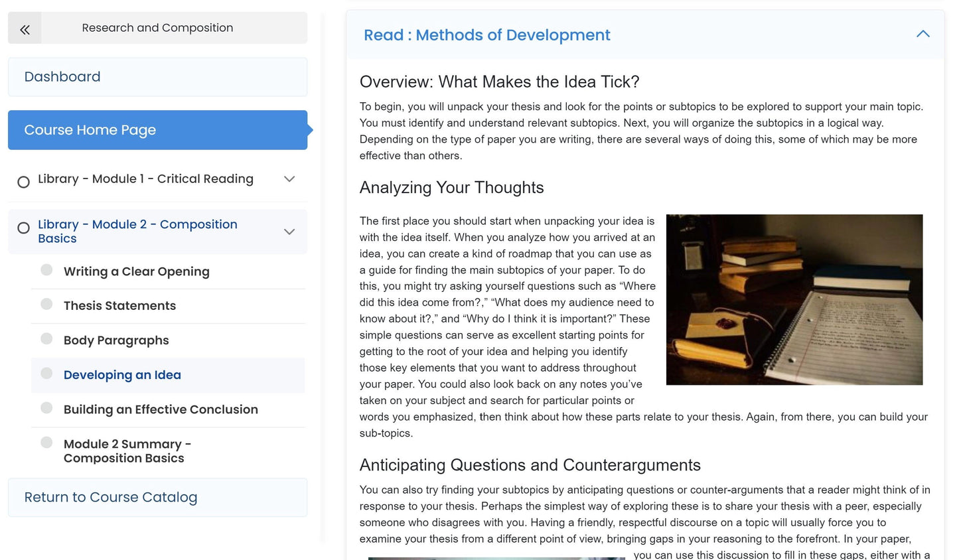Click the completion dot beside Developing an Idea
The width and height of the screenshot is (959, 560).
coord(46,373)
